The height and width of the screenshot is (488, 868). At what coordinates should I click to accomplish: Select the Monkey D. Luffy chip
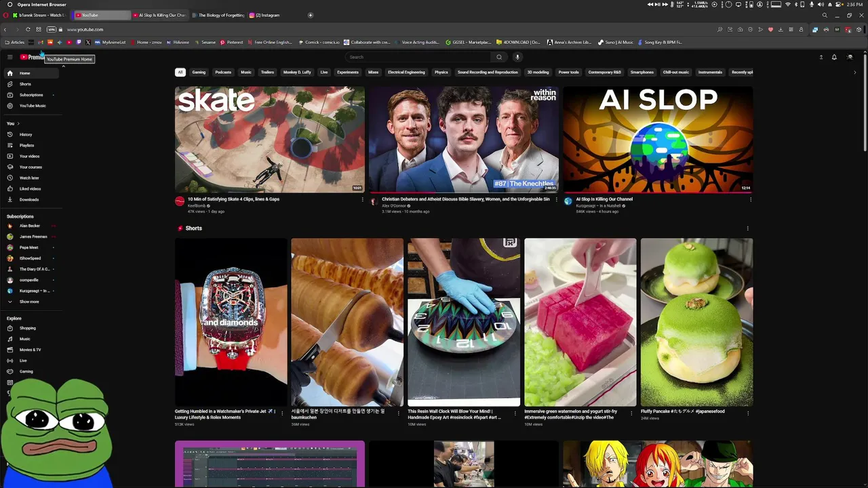click(x=297, y=72)
